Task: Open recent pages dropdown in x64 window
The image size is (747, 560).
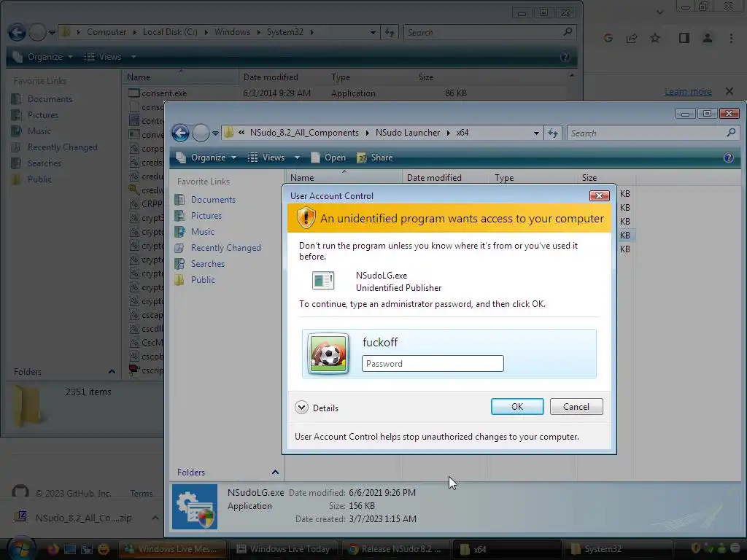Action: click(215, 133)
